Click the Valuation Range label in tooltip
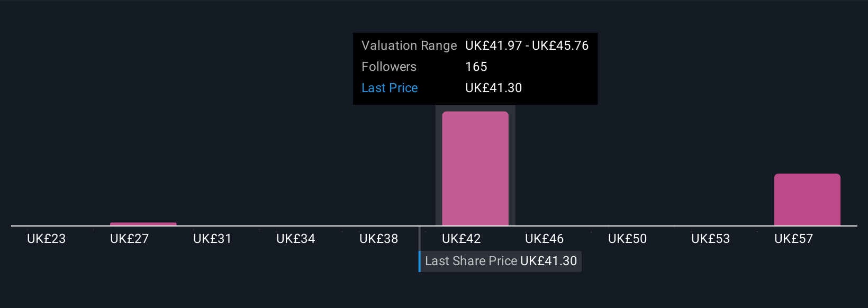This screenshot has height=308, width=868. pos(409,46)
